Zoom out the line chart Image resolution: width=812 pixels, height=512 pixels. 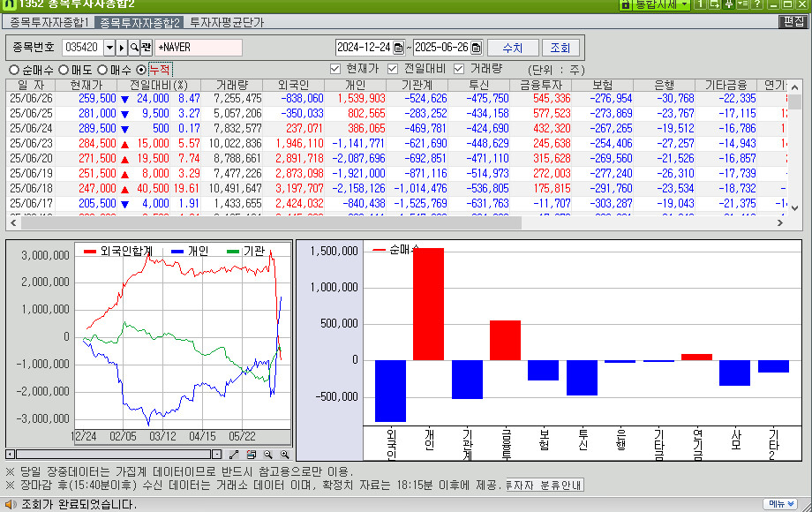[x=267, y=454]
